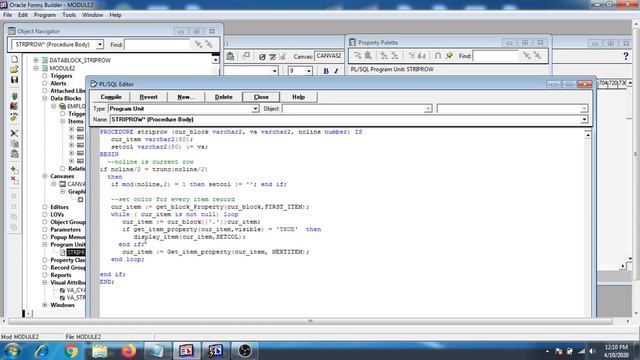
Task: Open the Tools menu
Action: click(x=69, y=15)
